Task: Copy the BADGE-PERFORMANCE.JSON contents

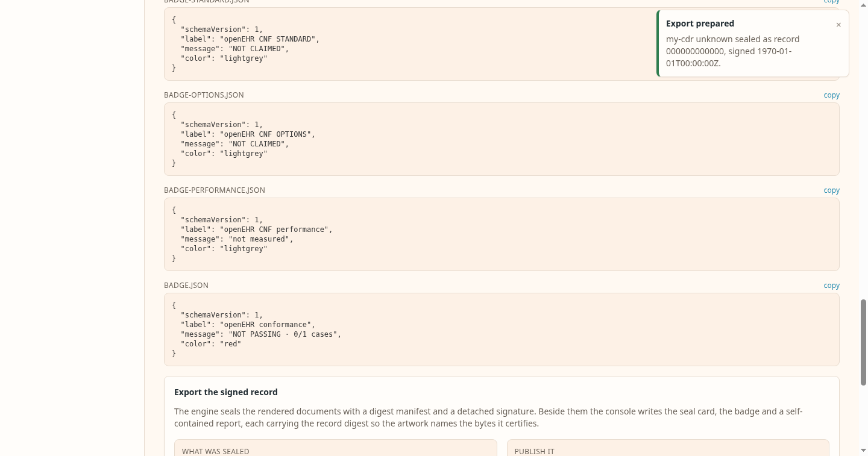Action: tap(832, 190)
